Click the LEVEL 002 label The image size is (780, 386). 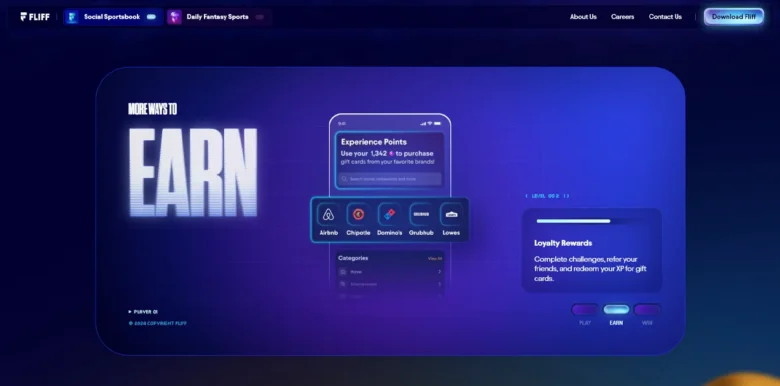point(547,196)
